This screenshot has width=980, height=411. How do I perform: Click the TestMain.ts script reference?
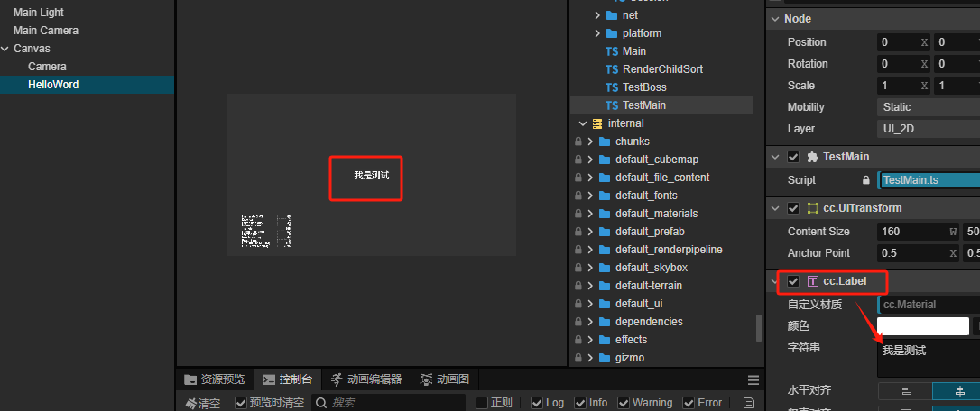click(929, 180)
